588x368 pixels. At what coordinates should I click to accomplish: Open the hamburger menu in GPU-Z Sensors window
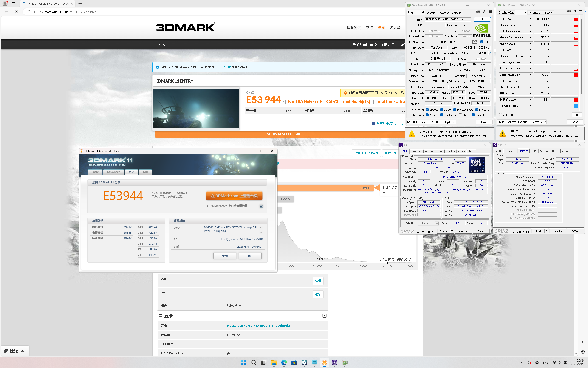[x=581, y=11]
